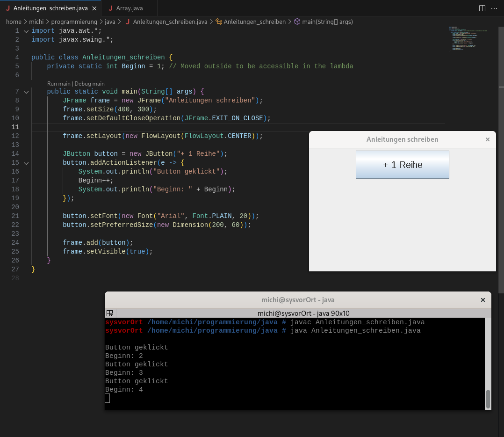Open the editor More Actions ellipsis
504x437 pixels.
pos(495,8)
